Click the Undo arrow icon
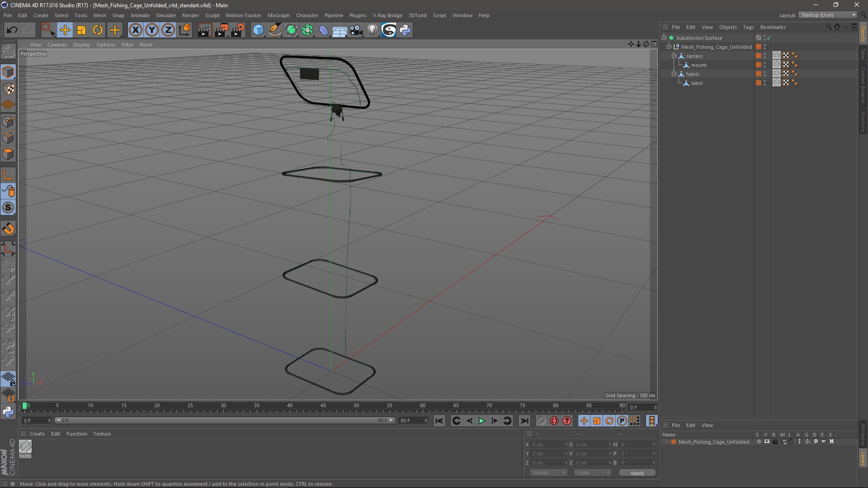The image size is (868, 488). (x=12, y=30)
